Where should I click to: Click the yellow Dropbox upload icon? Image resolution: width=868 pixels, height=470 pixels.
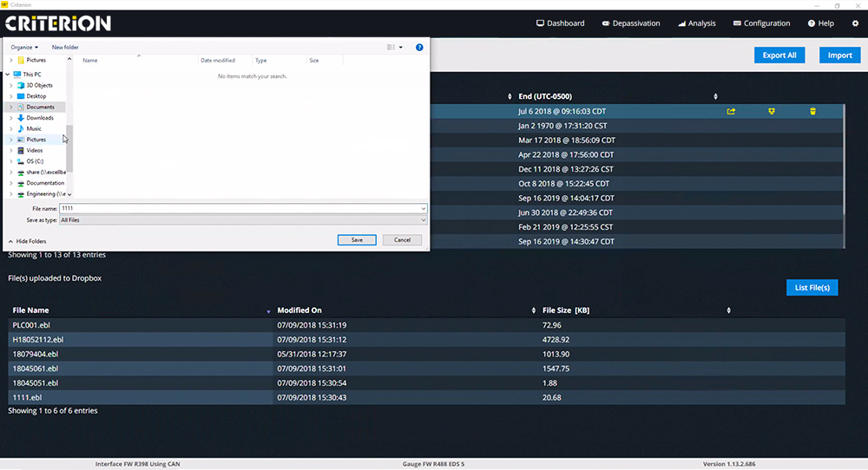pos(772,111)
